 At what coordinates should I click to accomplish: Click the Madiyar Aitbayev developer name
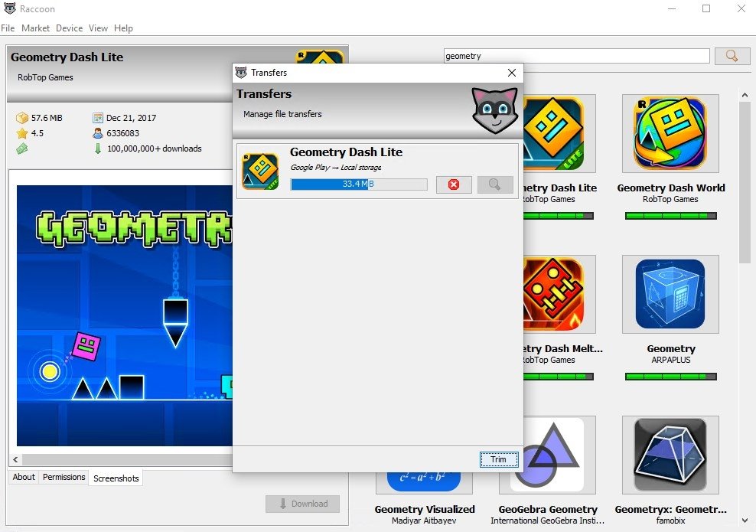[424, 521]
